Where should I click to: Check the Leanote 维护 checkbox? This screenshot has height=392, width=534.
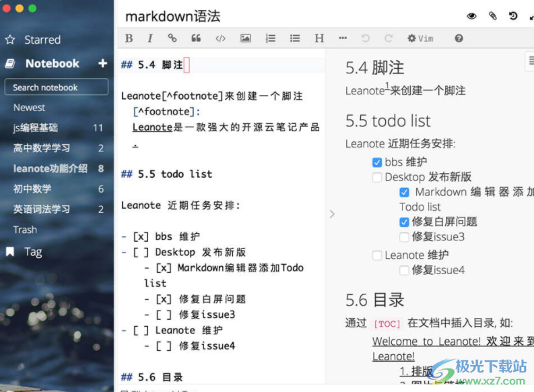[377, 255]
